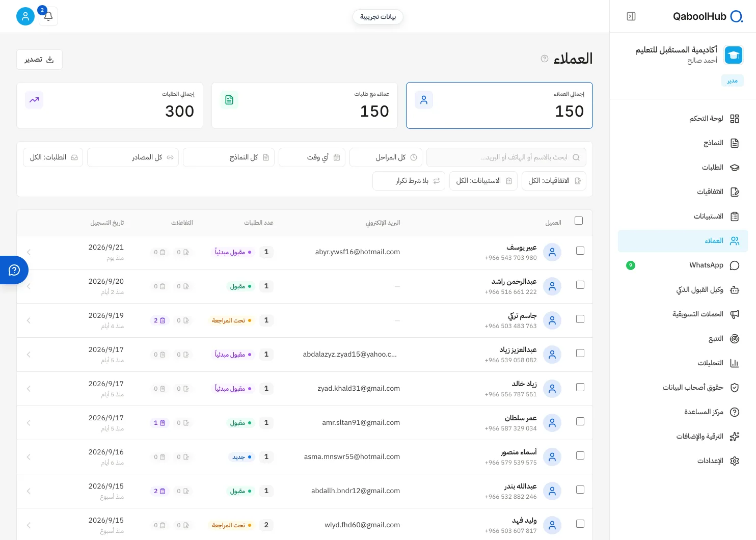Open the بلا شرط تكرار filter
Screen dimensions: 756x540
click(x=409, y=181)
